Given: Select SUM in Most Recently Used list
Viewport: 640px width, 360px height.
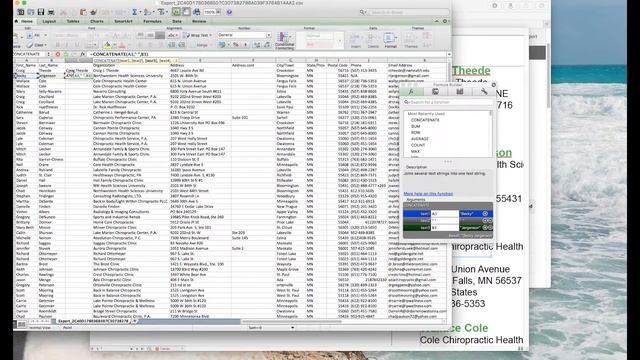Looking at the screenshot, I should tap(416, 127).
